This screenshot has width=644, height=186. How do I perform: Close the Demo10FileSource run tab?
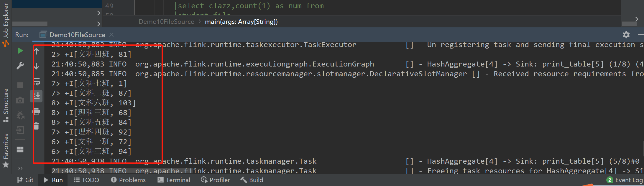pos(111,35)
